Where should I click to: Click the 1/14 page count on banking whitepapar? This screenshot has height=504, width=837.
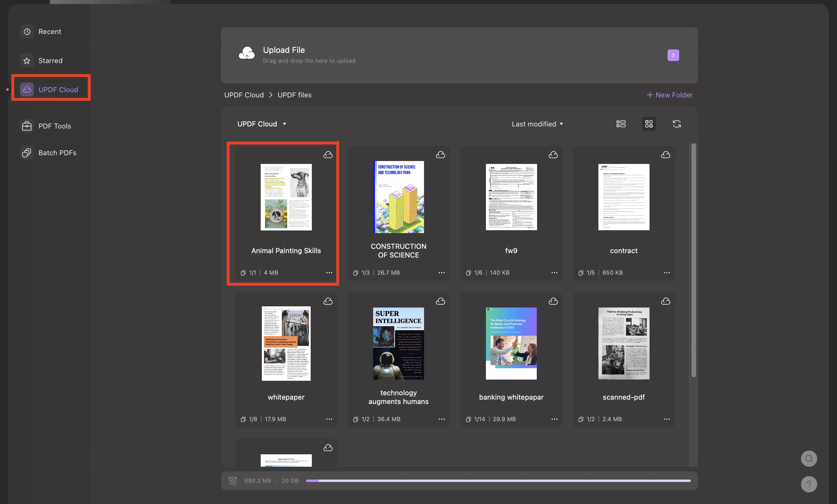coord(480,419)
